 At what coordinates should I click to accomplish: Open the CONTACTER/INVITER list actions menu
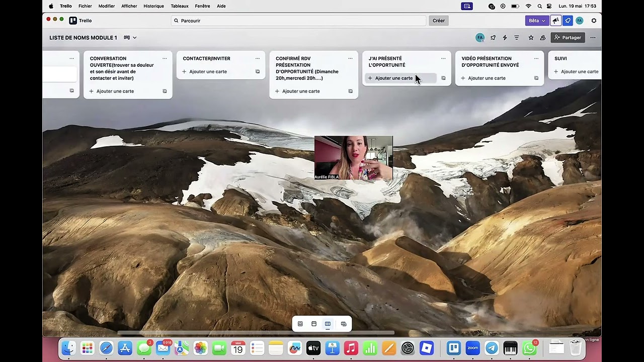coord(258,58)
